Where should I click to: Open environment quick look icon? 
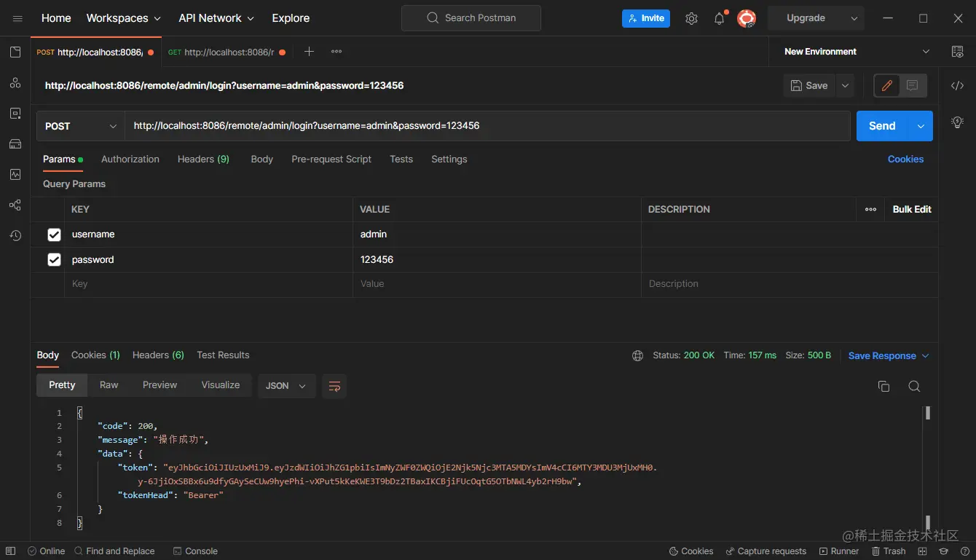(957, 52)
